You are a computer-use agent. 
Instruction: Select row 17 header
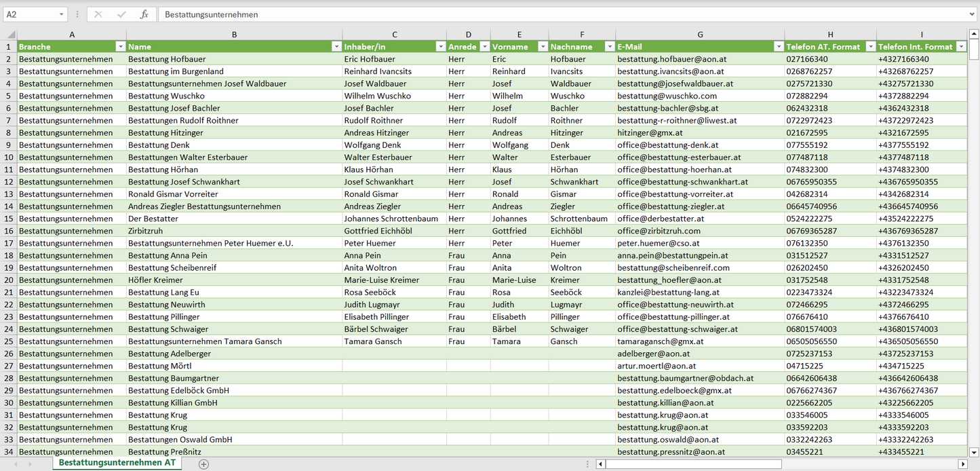pos(9,243)
